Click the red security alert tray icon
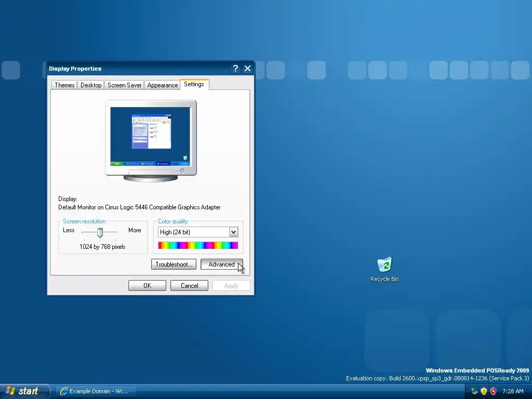The height and width of the screenshot is (399, 532). (x=494, y=391)
